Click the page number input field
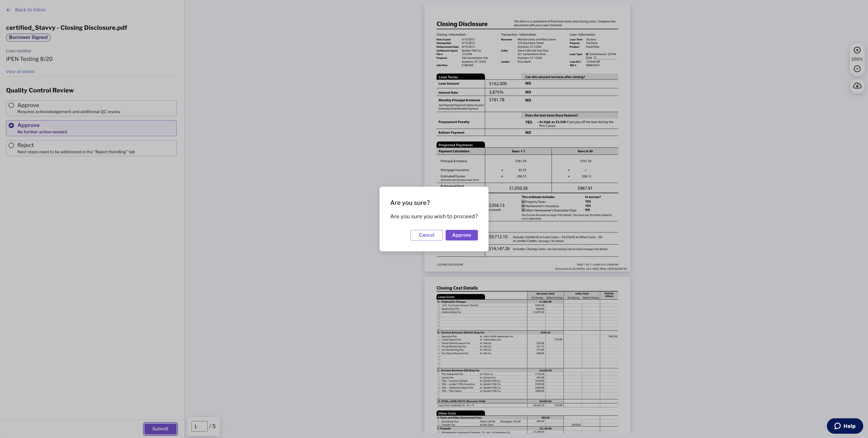The width and height of the screenshot is (868, 438). click(x=200, y=426)
